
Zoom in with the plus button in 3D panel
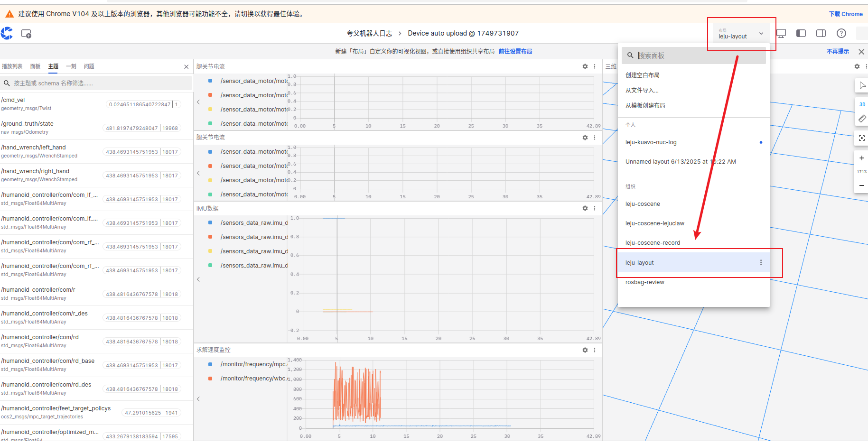(x=861, y=158)
